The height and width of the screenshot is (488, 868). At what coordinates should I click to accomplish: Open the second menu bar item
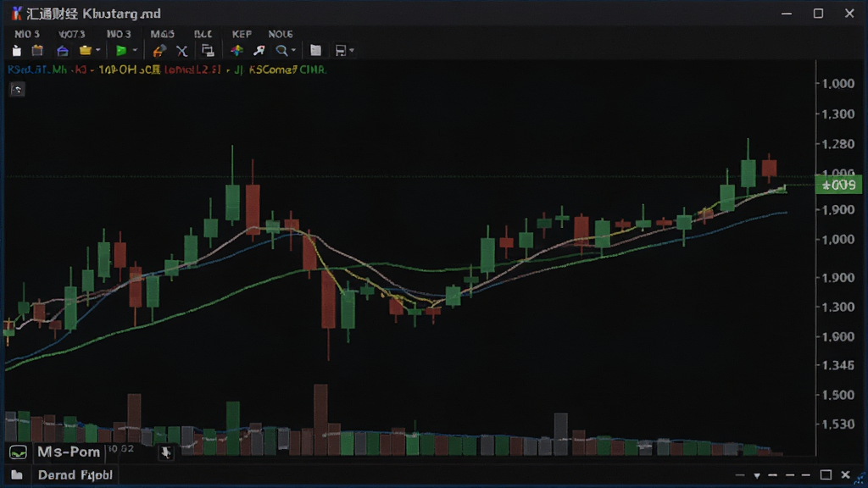(x=71, y=34)
